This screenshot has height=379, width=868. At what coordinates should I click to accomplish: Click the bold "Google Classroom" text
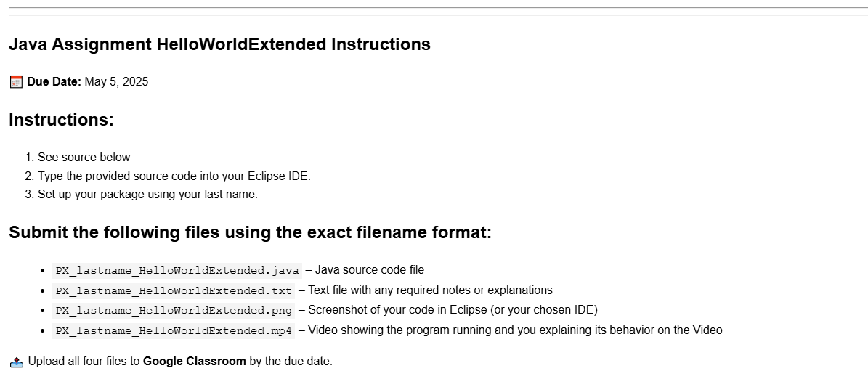(194, 362)
